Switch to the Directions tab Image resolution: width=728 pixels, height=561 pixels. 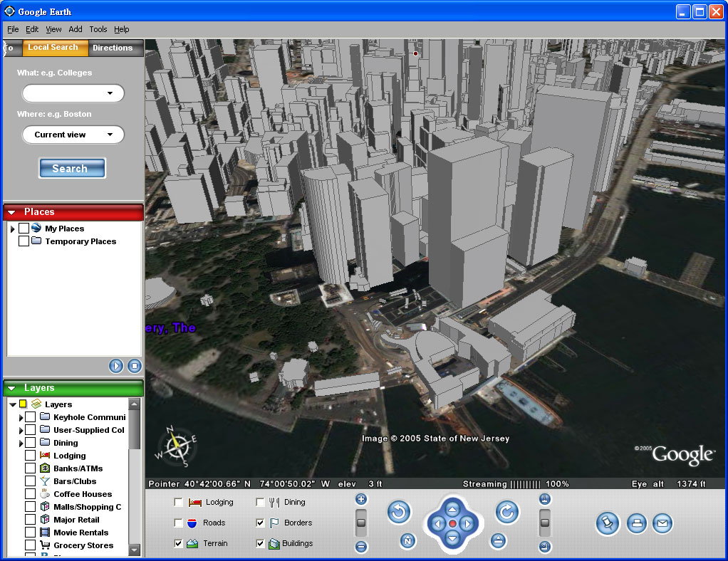115,48
